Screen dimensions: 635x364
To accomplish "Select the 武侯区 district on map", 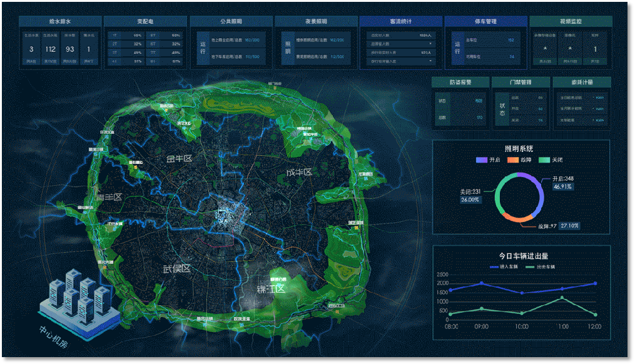I will pyautogui.click(x=176, y=268).
